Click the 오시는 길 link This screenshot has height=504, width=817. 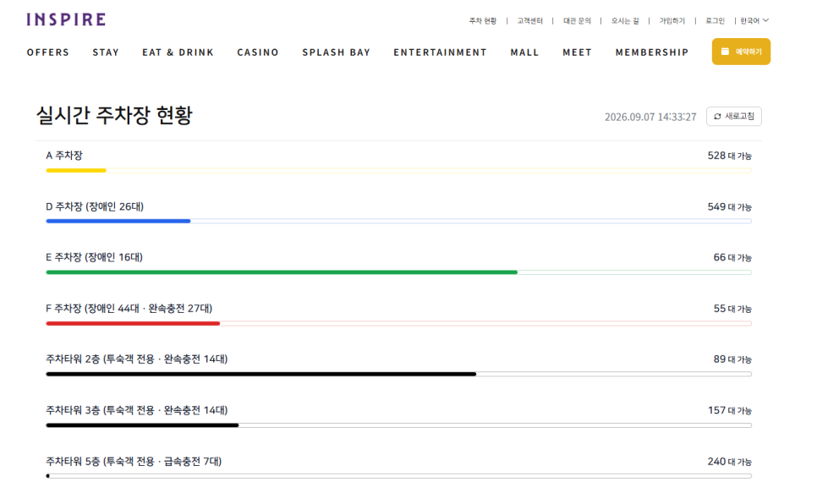[x=625, y=21]
